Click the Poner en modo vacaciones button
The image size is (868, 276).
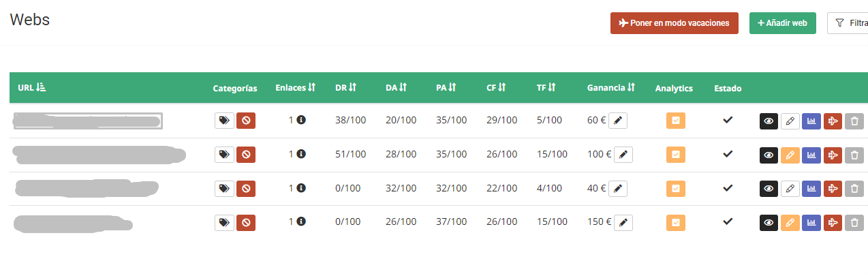(674, 23)
